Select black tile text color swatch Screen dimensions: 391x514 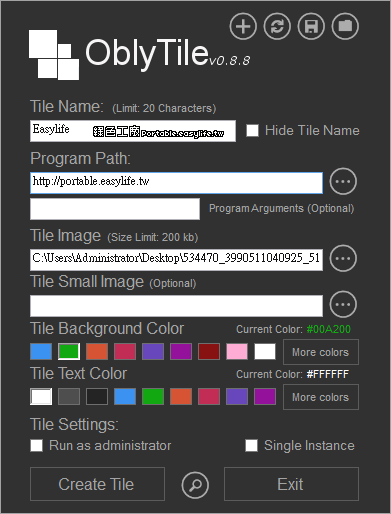pyautogui.click(x=97, y=397)
